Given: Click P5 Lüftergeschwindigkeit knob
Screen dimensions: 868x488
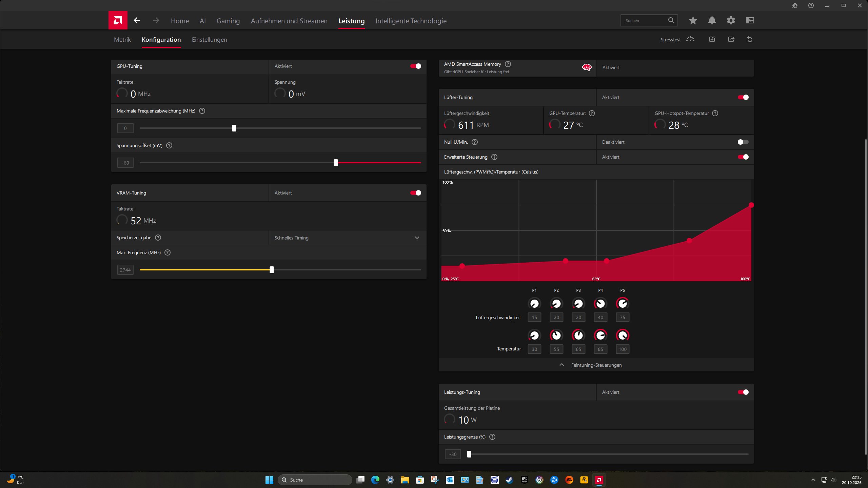Looking at the screenshot, I should (623, 303).
